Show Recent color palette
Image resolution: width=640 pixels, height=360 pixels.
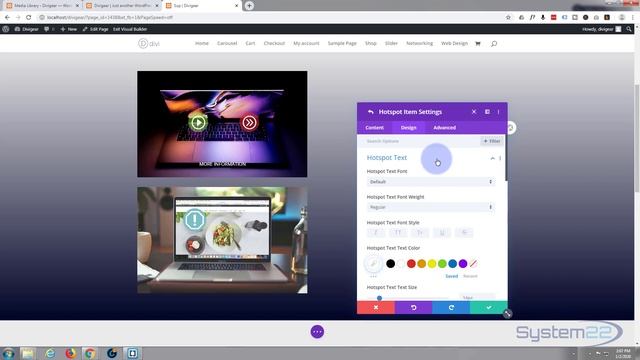[470, 276]
